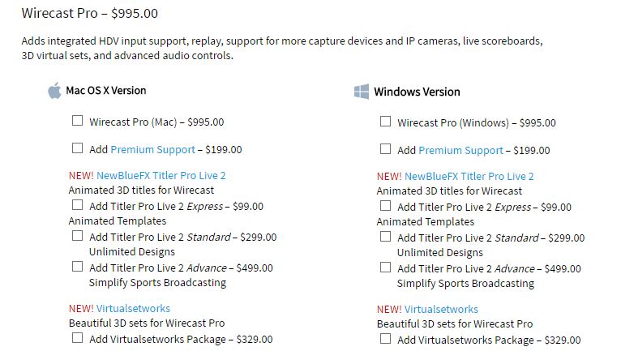This screenshot has height=364, width=621.
Task: Add Titler Pro Live 2 Advance for Mac
Action: [x=78, y=266]
